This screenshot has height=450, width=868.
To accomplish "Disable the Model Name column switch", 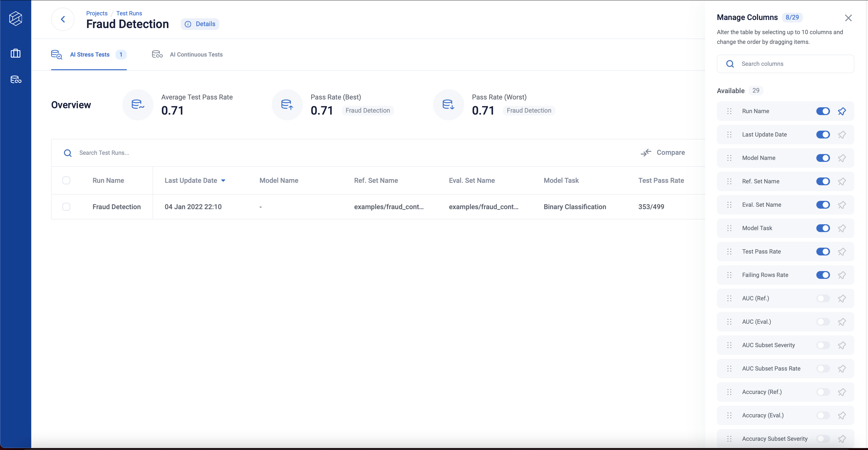I will 823,158.
